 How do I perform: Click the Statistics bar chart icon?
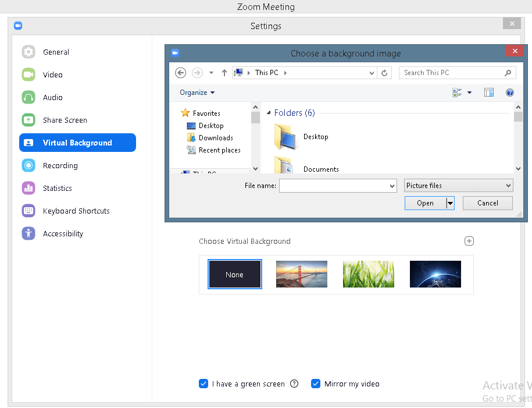pyautogui.click(x=28, y=188)
